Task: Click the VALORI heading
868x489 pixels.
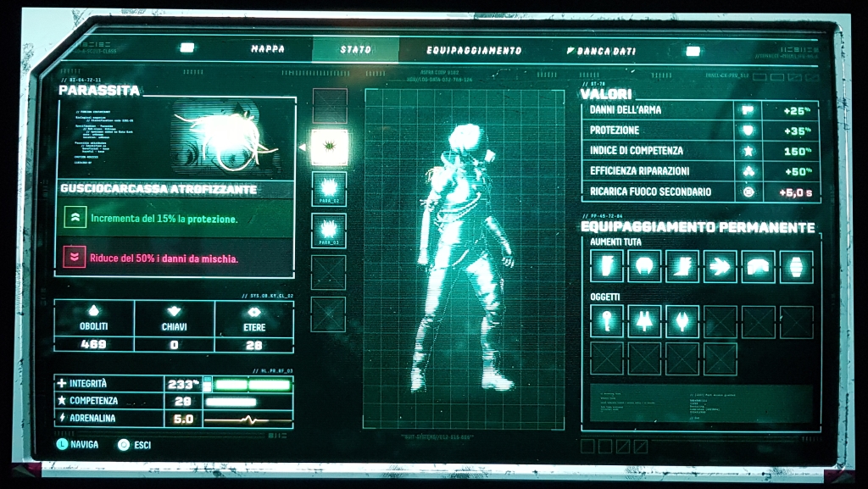Action: pyautogui.click(x=606, y=94)
